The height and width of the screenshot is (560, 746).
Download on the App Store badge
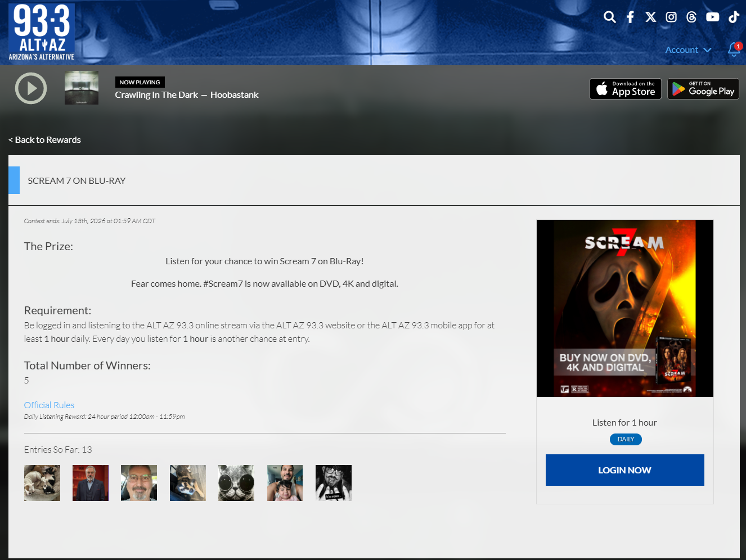tap(626, 89)
